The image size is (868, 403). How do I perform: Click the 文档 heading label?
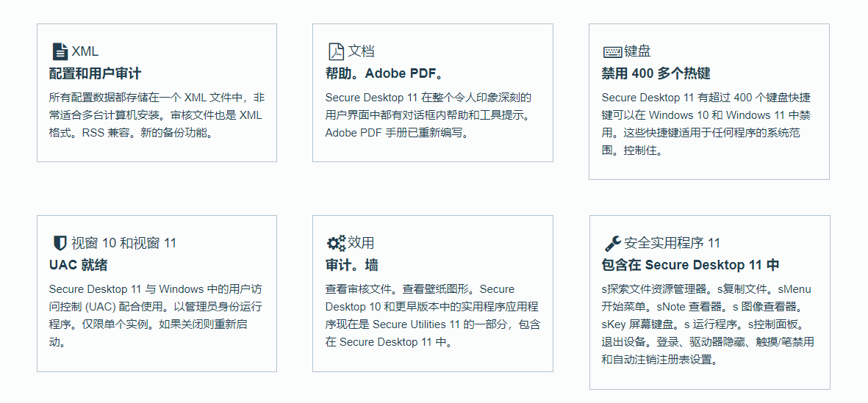click(362, 51)
